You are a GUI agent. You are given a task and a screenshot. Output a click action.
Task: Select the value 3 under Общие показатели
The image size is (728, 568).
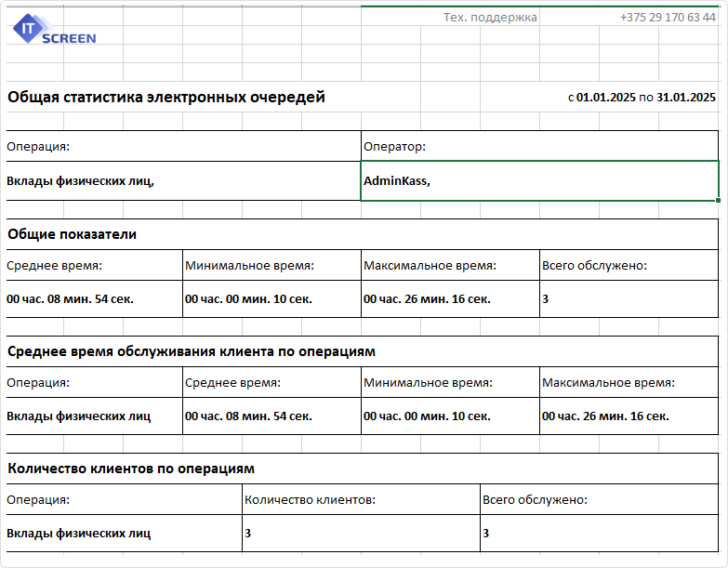click(x=546, y=299)
